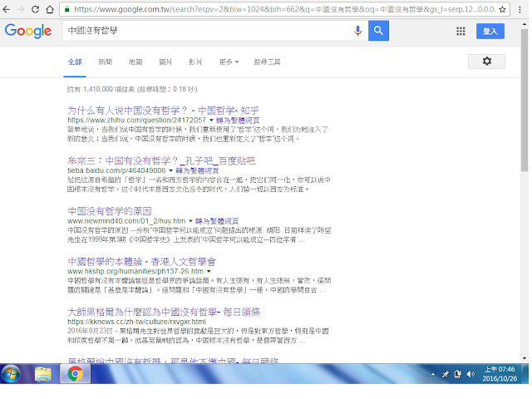
Task: Open search settings gear button
Action: (x=486, y=62)
